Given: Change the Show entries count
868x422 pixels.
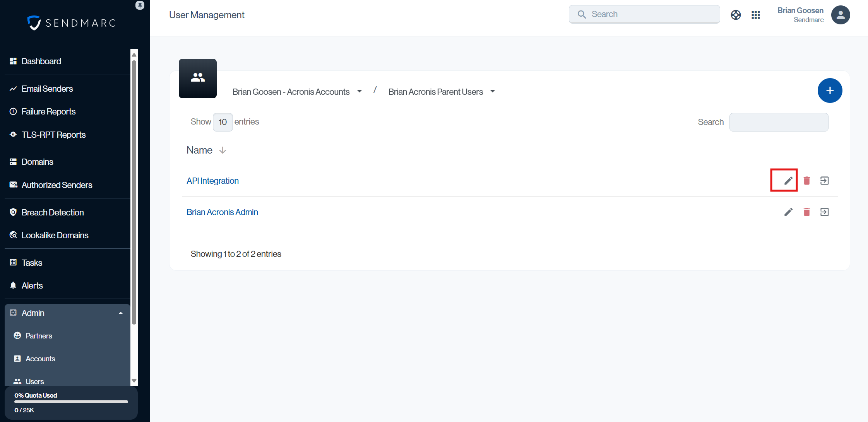Looking at the screenshot, I should [223, 122].
